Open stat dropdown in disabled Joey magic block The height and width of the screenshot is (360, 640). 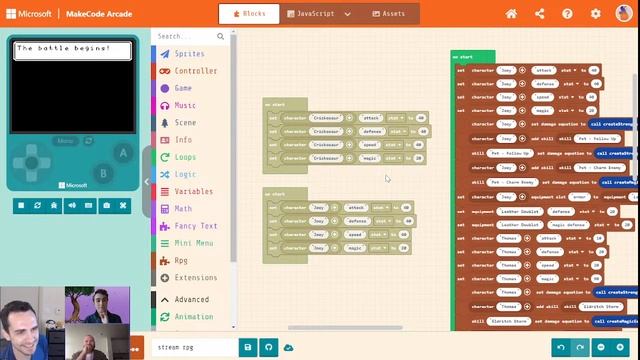click(x=379, y=248)
